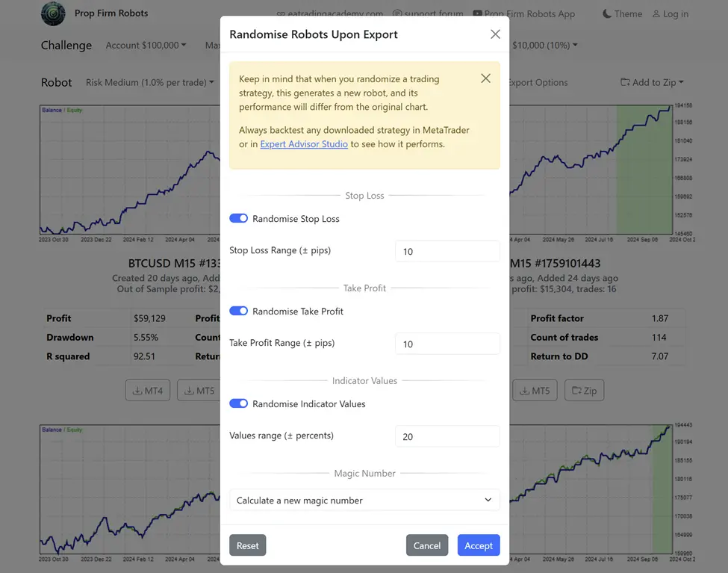The width and height of the screenshot is (728, 573).
Task: Open the Add to Zip menu
Action: coord(652,82)
